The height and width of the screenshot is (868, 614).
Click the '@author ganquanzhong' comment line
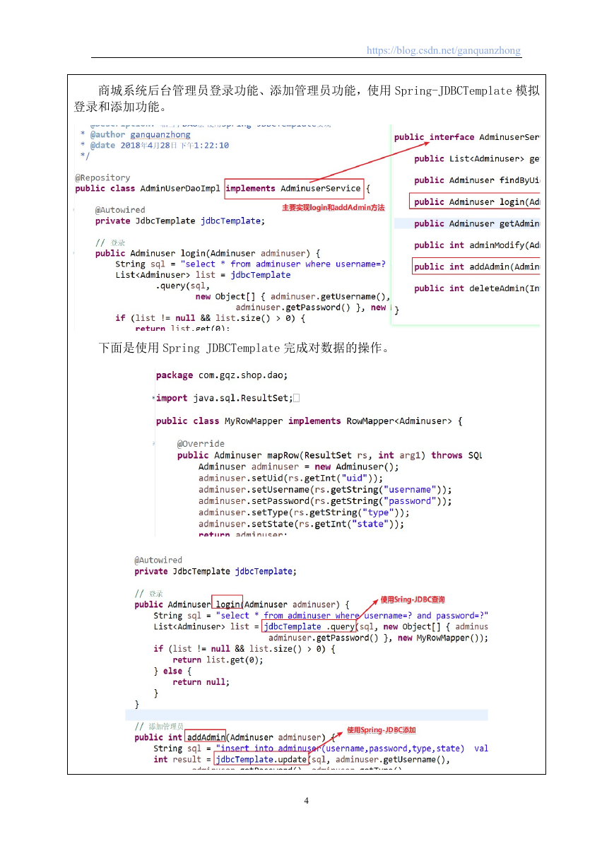[x=136, y=134]
